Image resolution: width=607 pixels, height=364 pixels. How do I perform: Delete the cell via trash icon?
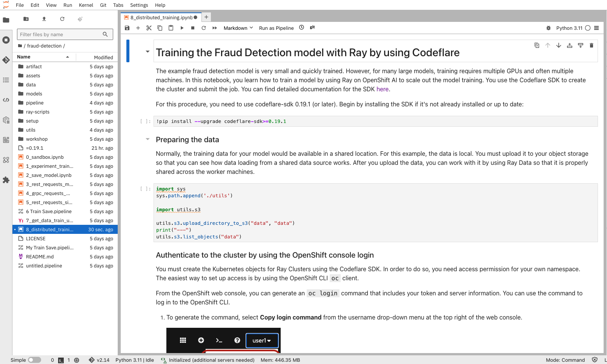tap(591, 45)
